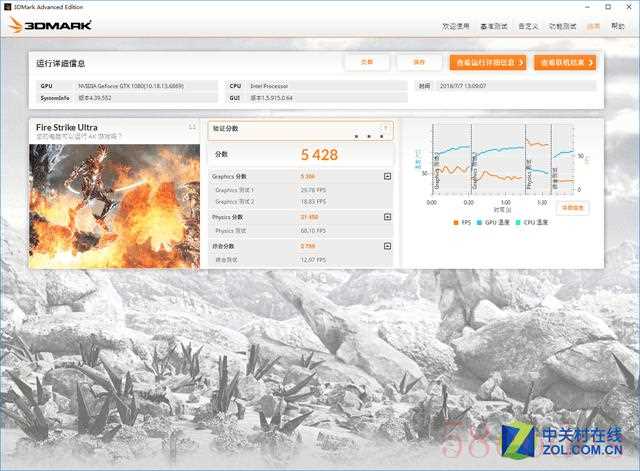640x471 pixels.
Task: Click the Physics 测试 68.10 FPS value
Action: pyautogui.click(x=313, y=231)
